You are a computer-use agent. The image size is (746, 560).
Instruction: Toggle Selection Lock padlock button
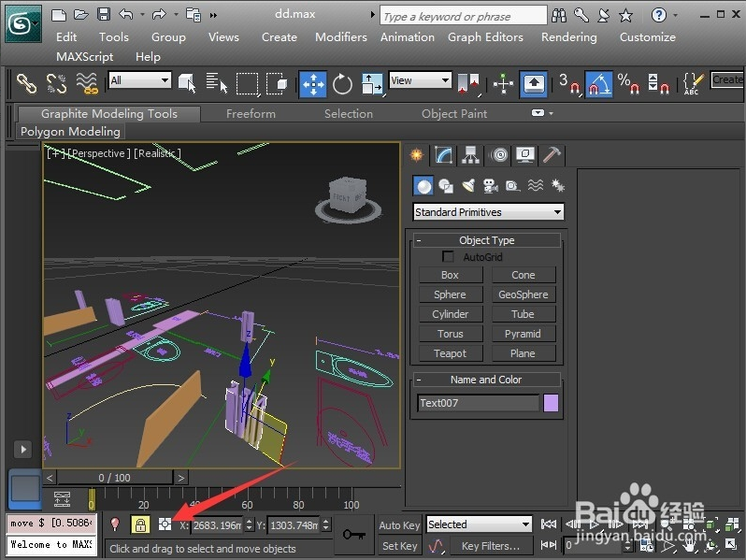pyautogui.click(x=140, y=524)
